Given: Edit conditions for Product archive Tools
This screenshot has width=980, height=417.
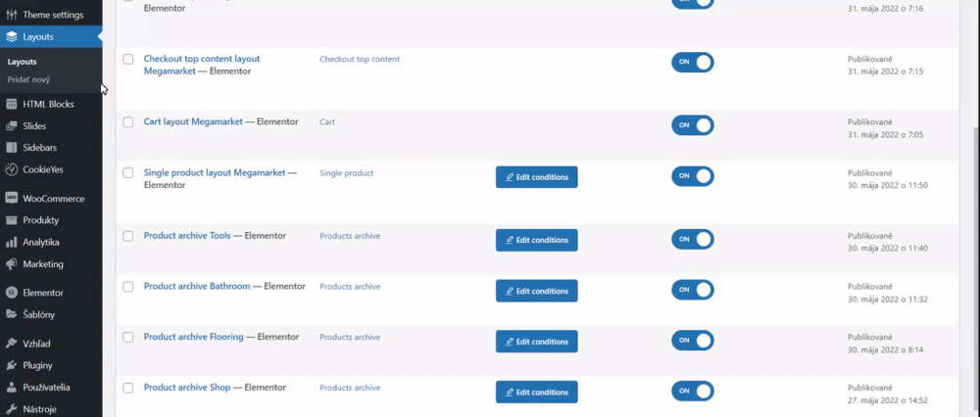Looking at the screenshot, I should [x=537, y=241].
